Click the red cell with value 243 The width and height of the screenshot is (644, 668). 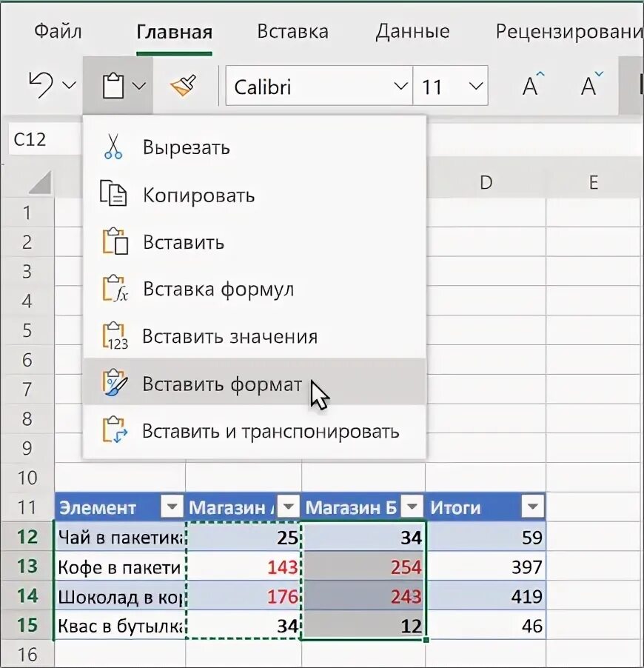tap(363, 596)
